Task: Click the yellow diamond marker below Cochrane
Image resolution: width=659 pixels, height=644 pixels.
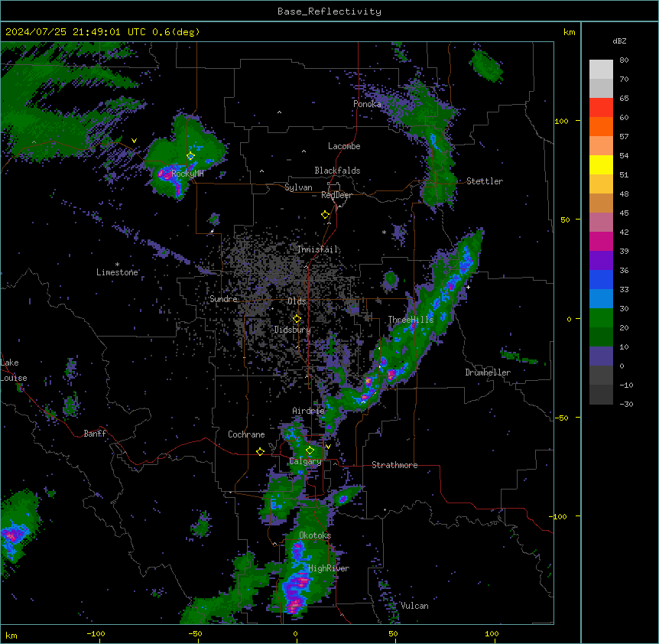Action: pos(260,451)
